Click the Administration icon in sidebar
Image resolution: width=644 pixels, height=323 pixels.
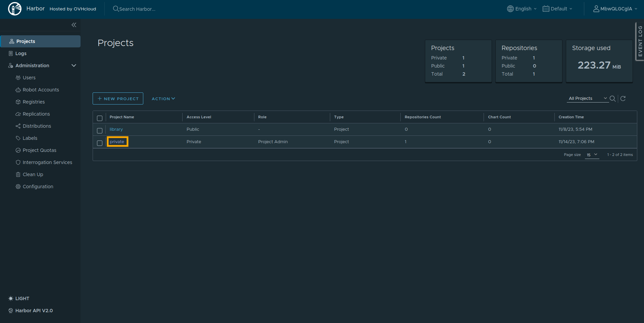[11, 66]
